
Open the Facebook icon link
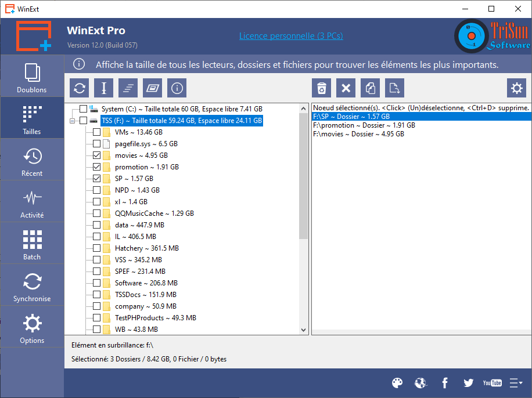click(445, 383)
